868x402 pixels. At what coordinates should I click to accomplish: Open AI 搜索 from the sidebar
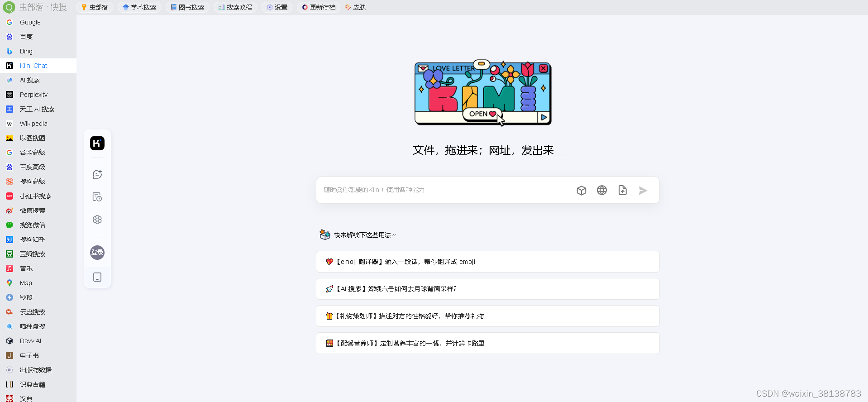(x=38, y=80)
